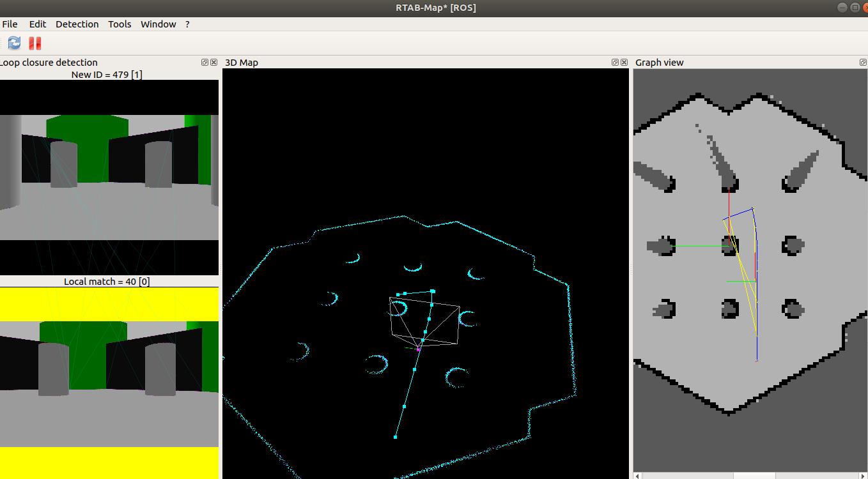
Task: Click the Local match camera image
Action: coord(109,383)
